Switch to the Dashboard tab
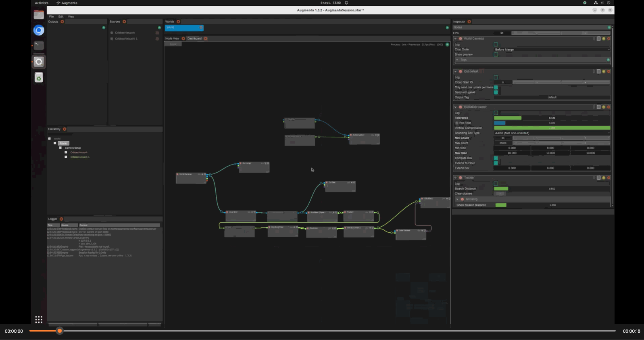 click(x=194, y=39)
